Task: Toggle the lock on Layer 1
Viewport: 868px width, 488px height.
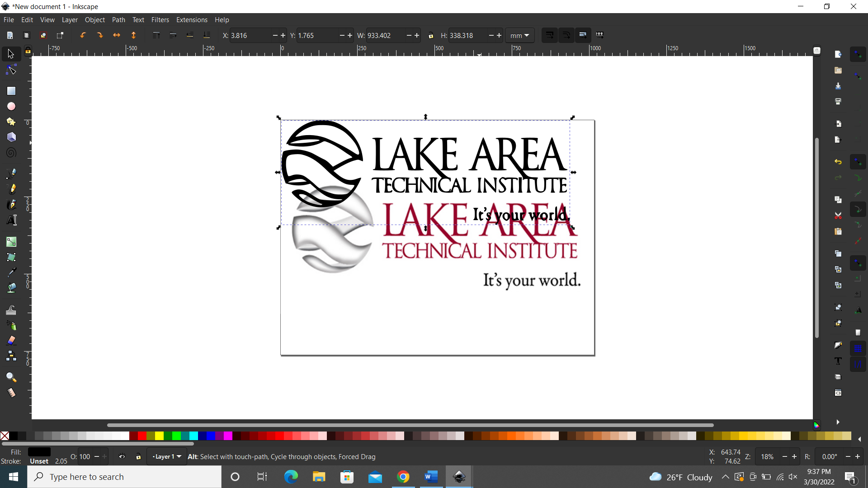Action: 138,456
